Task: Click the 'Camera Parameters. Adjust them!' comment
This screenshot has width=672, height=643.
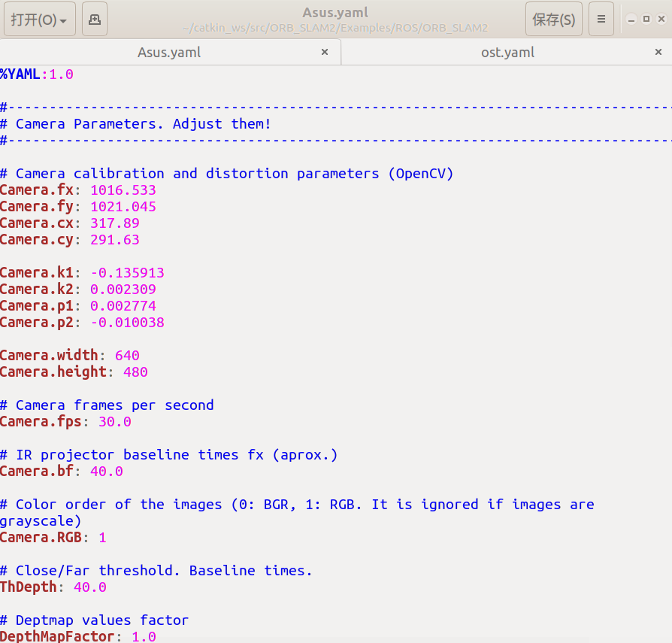Action: click(135, 124)
